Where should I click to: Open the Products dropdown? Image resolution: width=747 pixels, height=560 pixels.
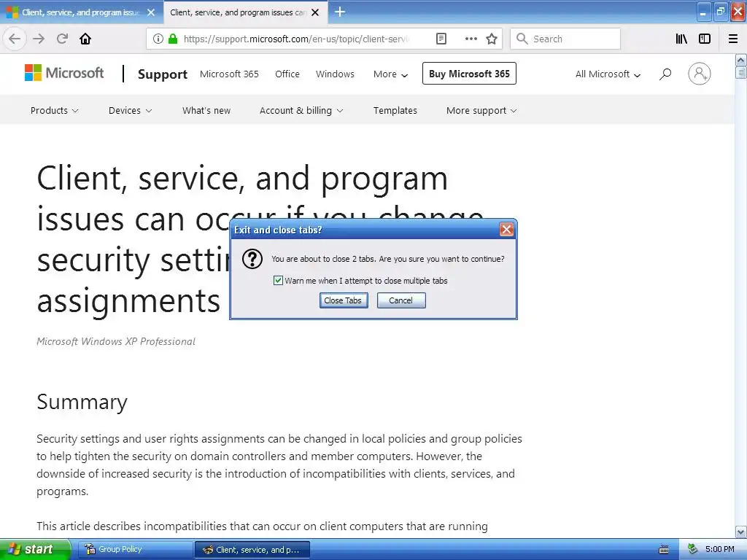pos(54,111)
